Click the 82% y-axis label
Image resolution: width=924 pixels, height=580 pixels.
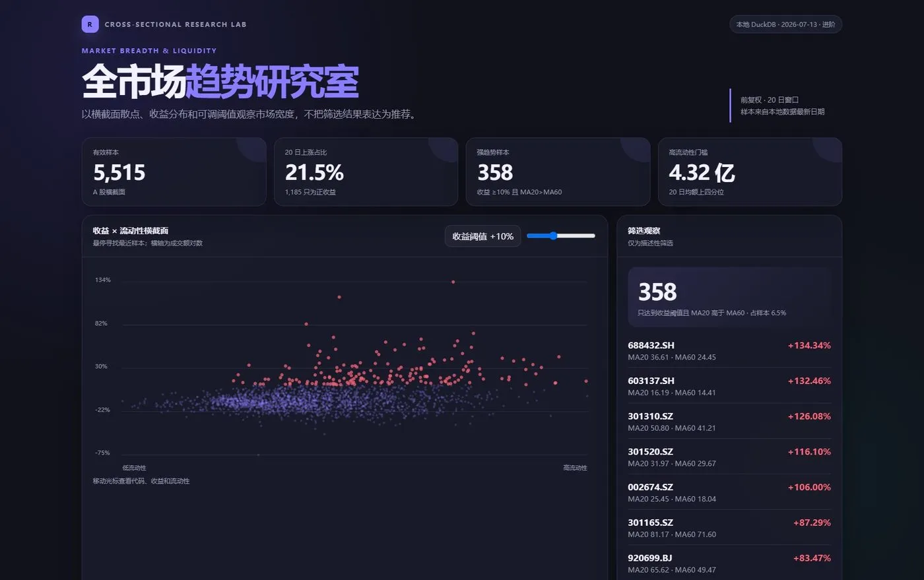[x=101, y=323]
